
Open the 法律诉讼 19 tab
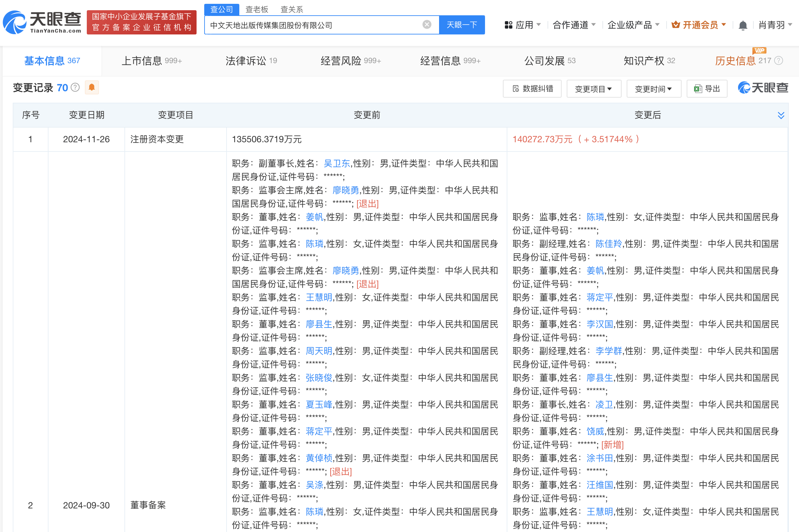(251, 61)
